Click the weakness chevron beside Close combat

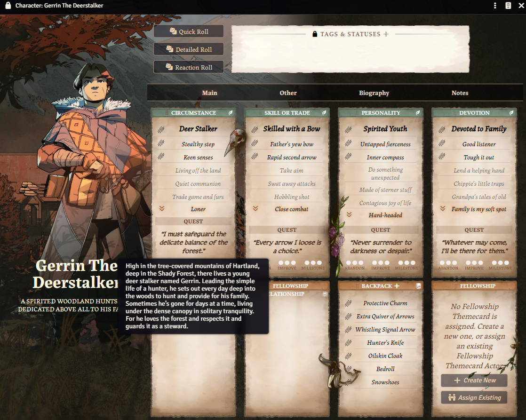click(255, 208)
